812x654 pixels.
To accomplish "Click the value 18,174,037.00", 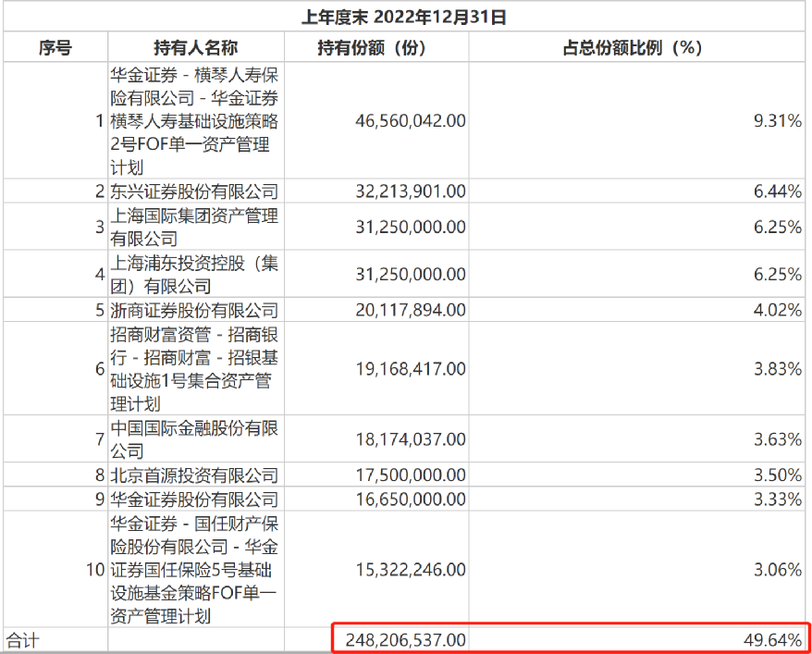I will [410, 439].
